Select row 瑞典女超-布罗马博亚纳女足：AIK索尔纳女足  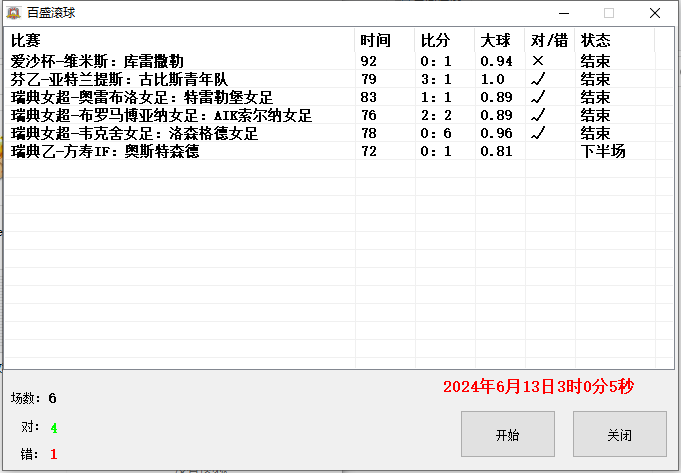click(339, 115)
